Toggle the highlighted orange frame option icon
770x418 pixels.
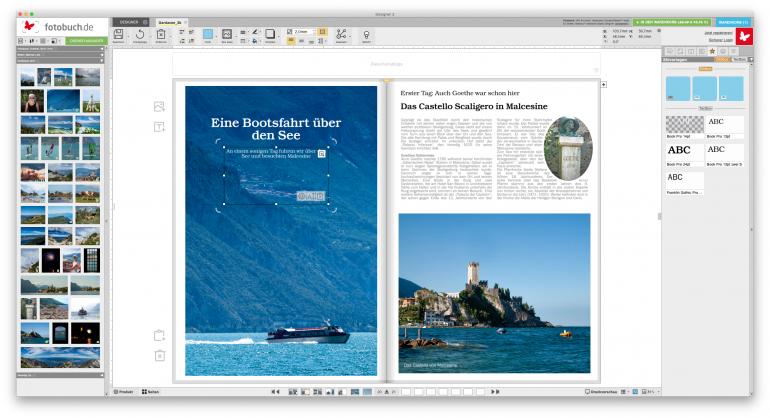click(x=322, y=31)
